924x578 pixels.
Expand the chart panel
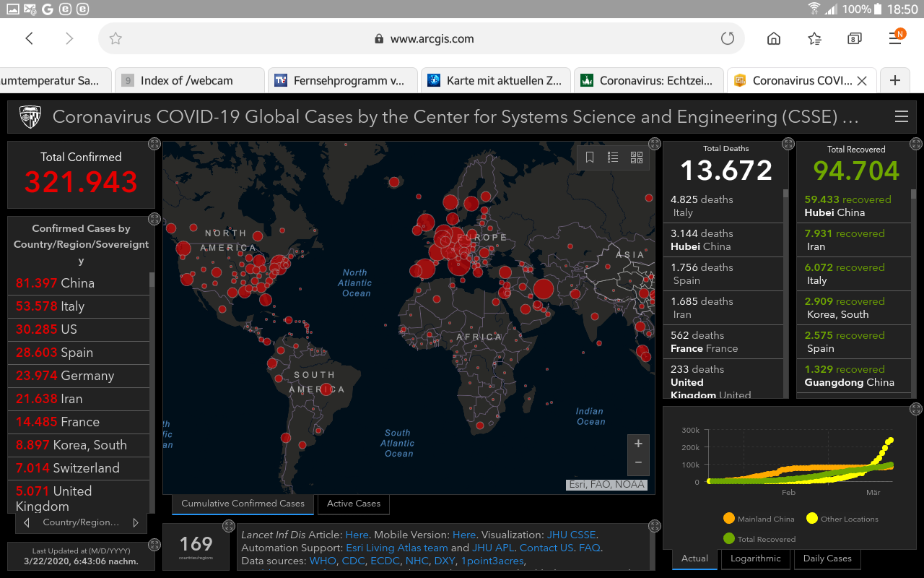(916, 409)
